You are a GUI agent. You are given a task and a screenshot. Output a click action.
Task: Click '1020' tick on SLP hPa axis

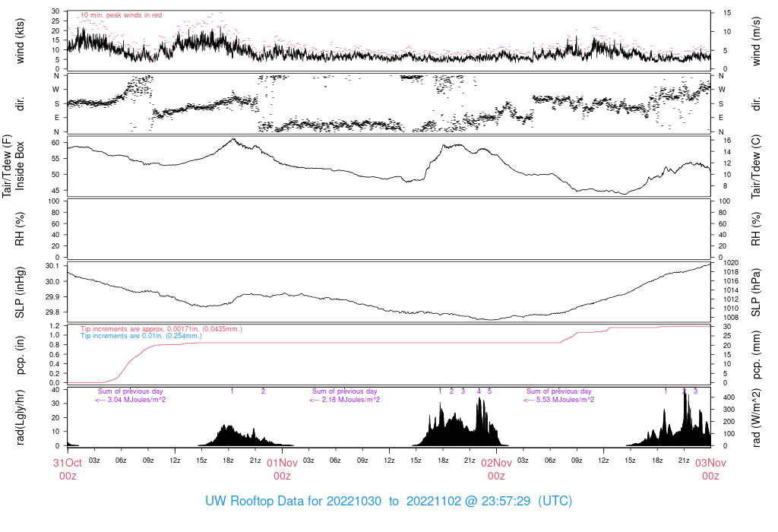point(731,263)
